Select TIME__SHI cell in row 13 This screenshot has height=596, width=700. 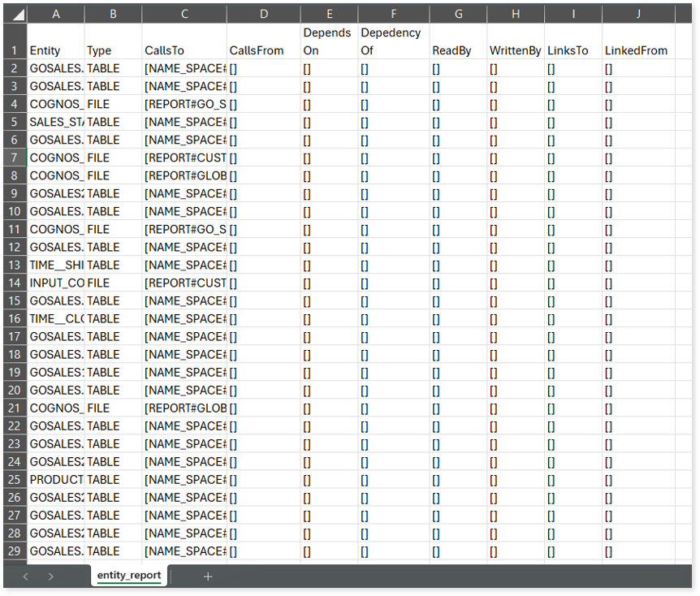click(55, 265)
